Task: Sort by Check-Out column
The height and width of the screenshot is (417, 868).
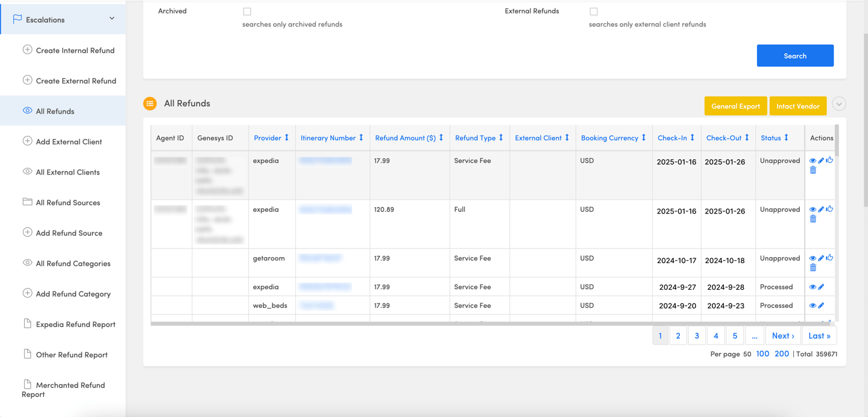Action: click(728, 138)
